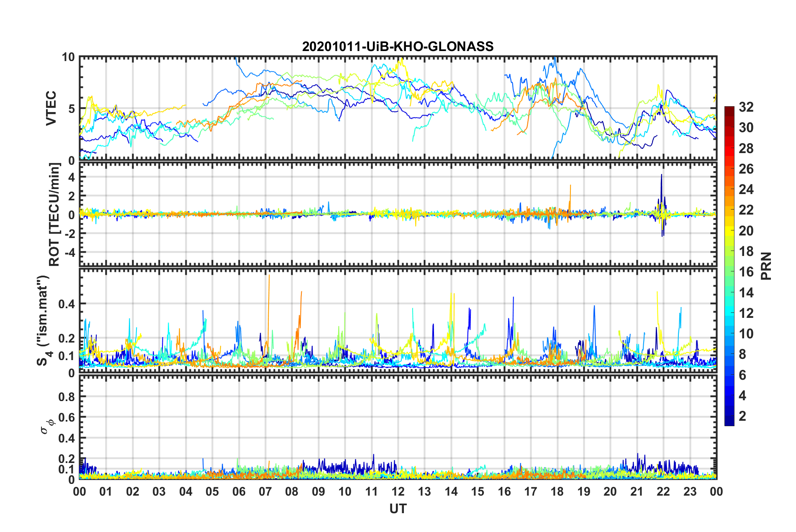Click the 23 hour tick label
Screen dimensions: 796x532
690,491
